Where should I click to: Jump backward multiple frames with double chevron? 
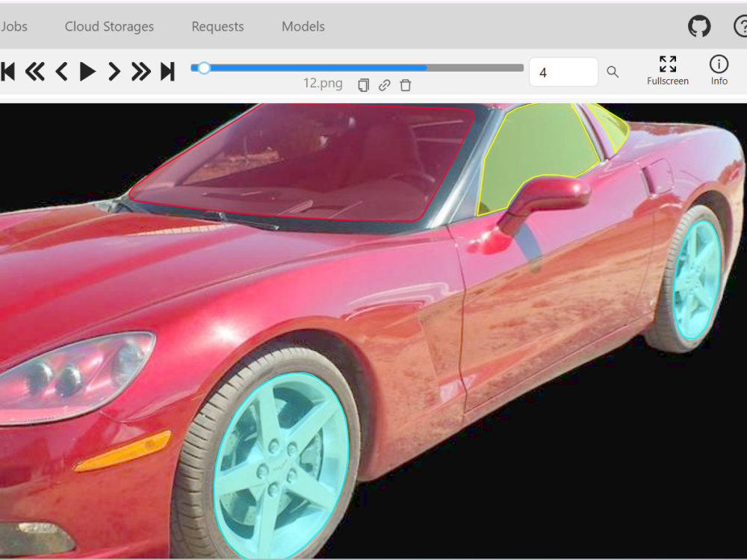point(35,72)
